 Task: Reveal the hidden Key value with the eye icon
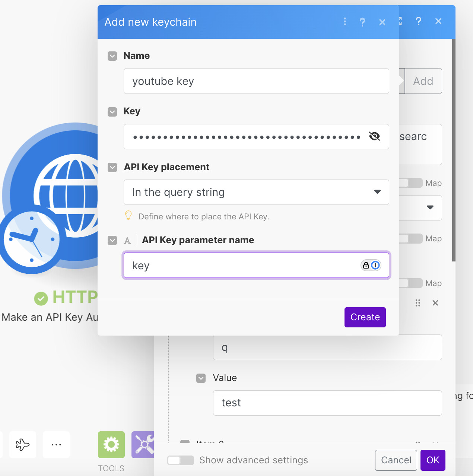375,137
